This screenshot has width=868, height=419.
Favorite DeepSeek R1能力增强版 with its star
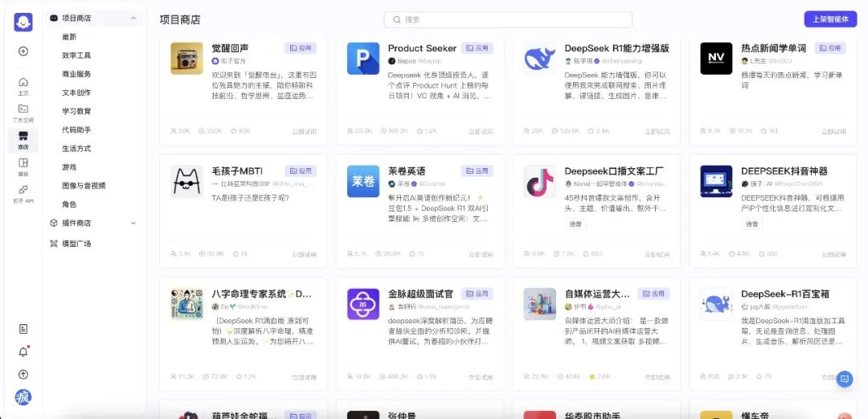point(592,131)
